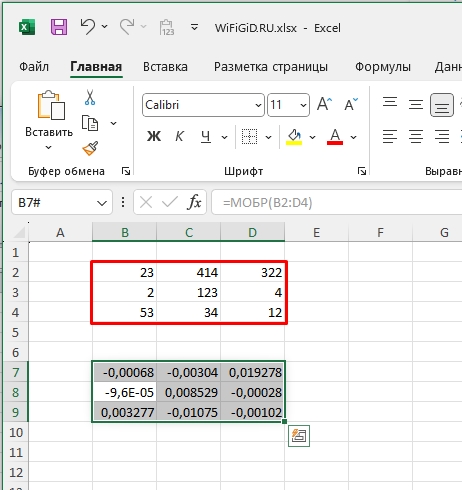This screenshot has height=490, width=462.
Task: Apply yellow fill color bucket
Action: point(294,137)
